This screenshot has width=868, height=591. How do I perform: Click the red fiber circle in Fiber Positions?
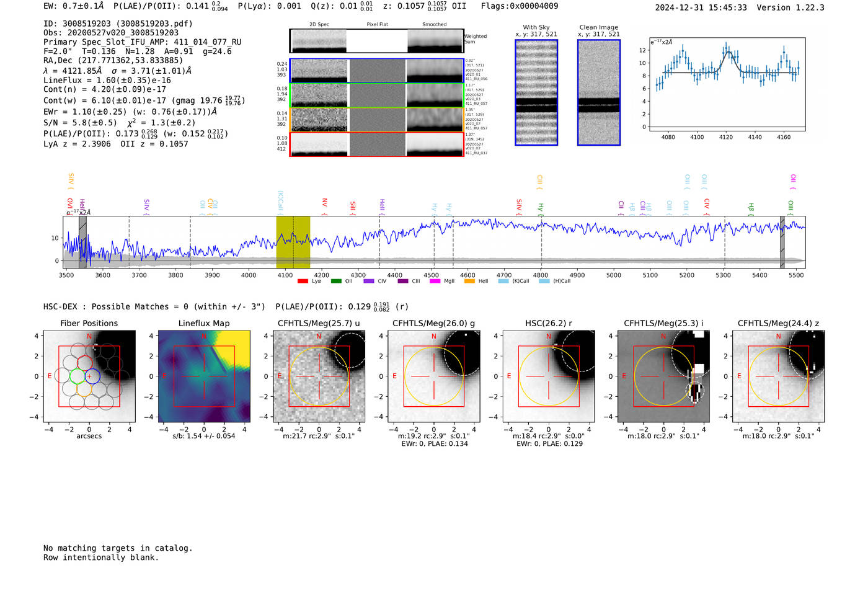click(84, 363)
